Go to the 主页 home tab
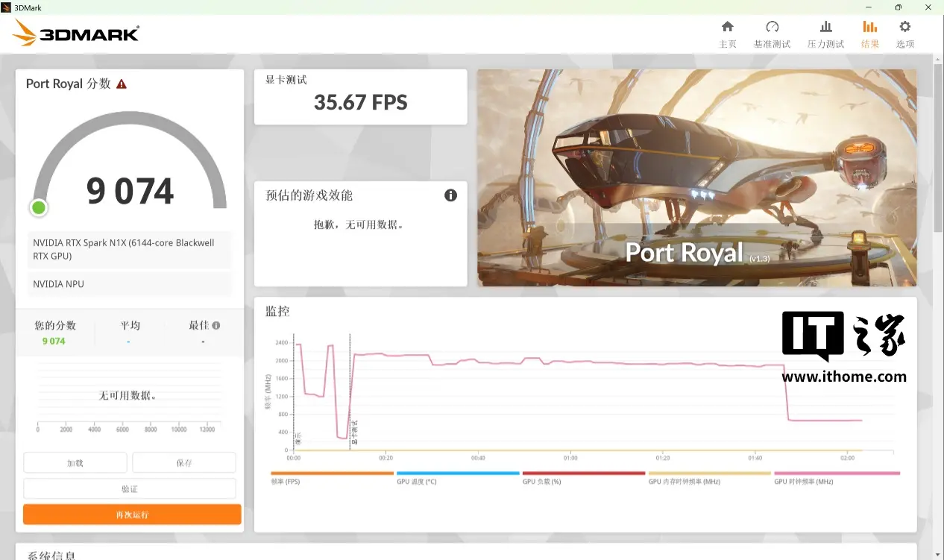 coord(727,34)
